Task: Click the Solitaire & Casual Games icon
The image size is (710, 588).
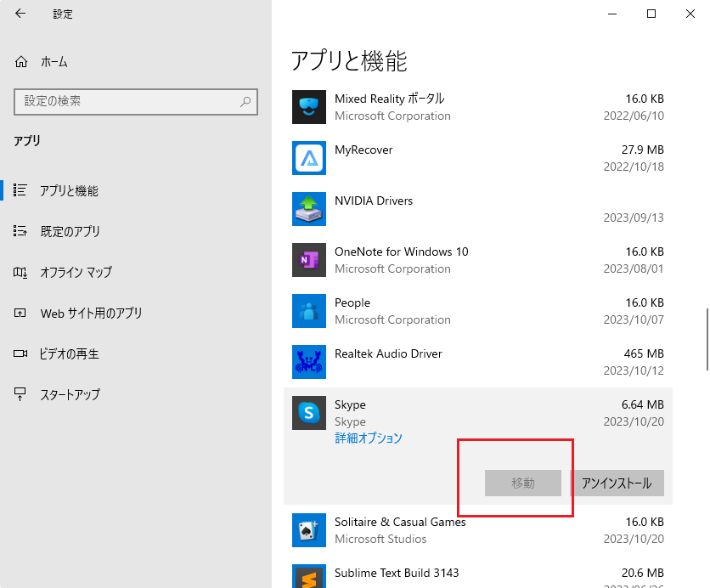Action: tap(308, 530)
